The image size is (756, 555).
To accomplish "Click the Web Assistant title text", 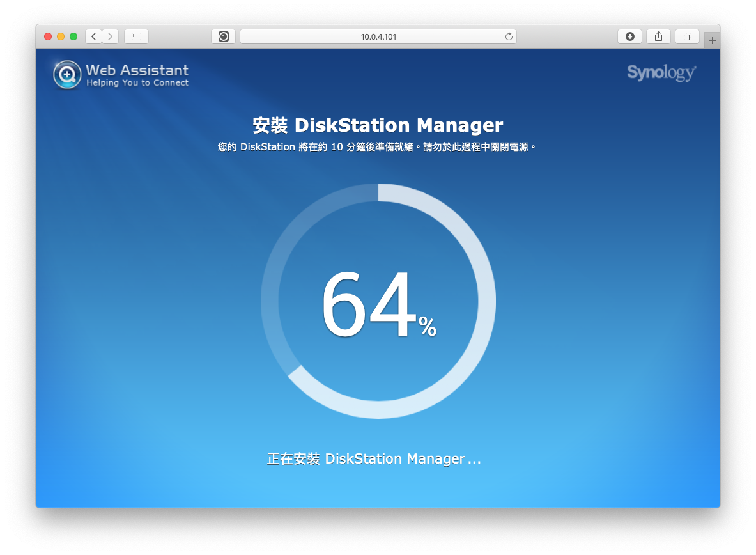I will click(137, 70).
